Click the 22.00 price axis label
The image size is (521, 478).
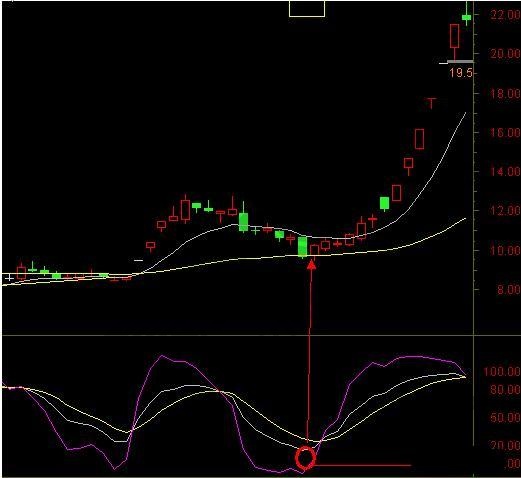tap(505, 15)
